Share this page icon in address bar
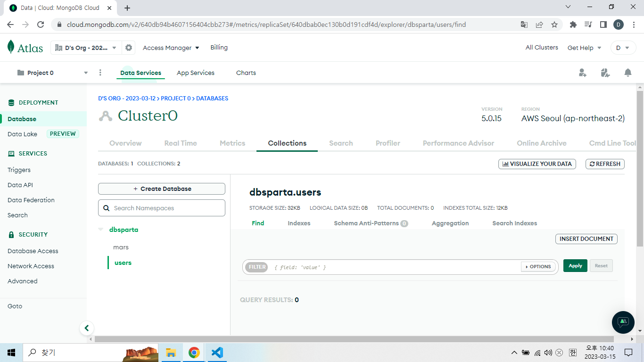The width and height of the screenshot is (644, 362). click(539, 25)
